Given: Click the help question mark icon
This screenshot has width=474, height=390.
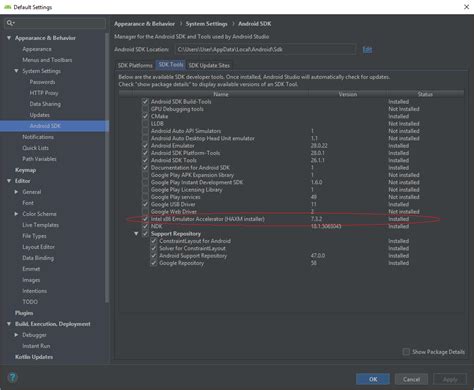Looking at the screenshot, I should click(x=12, y=378).
